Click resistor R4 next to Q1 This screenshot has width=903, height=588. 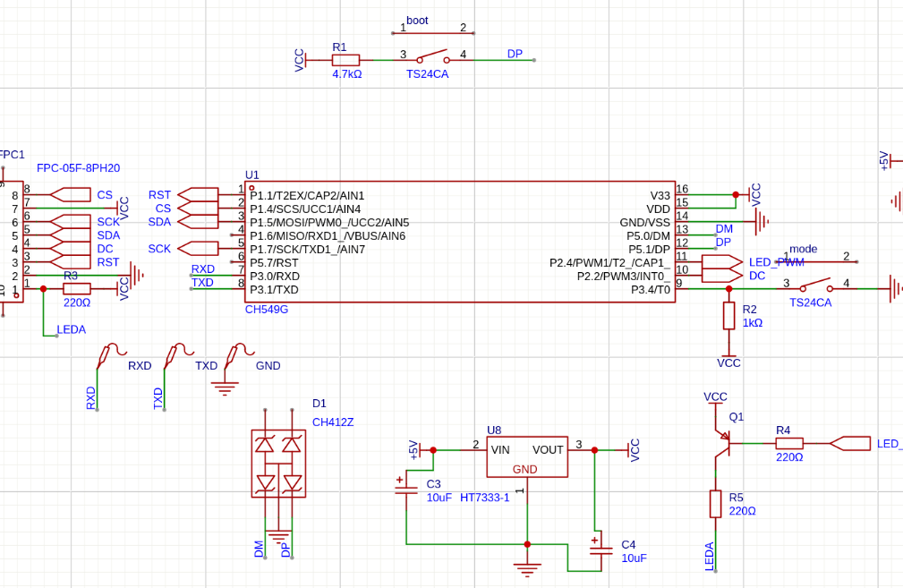pos(789,443)
